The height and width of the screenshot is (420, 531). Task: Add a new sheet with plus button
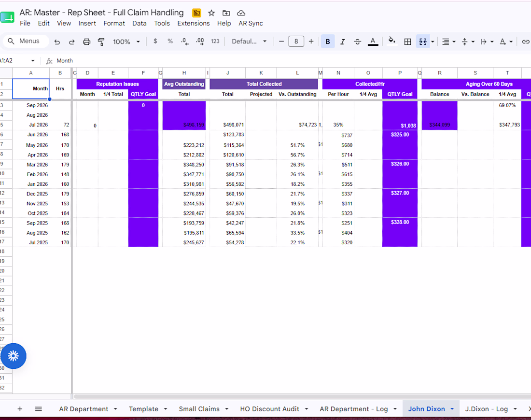(x=20, y=409)
